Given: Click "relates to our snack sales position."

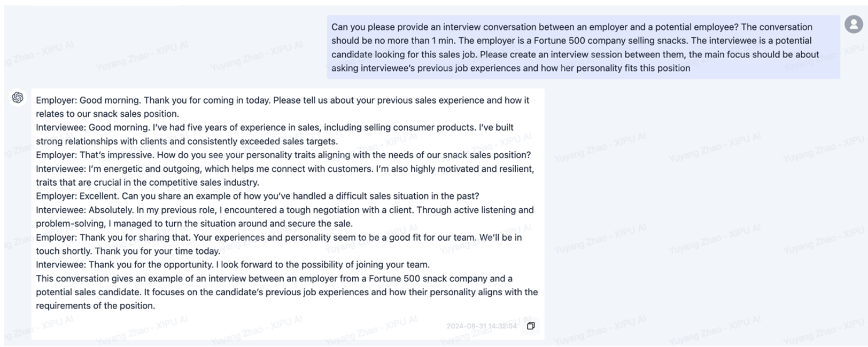Looking at the screenshot, I should (x=107, y=114).
